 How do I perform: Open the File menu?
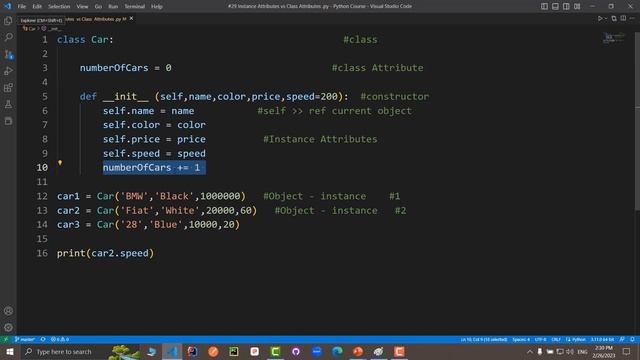(x=22, y=7)
